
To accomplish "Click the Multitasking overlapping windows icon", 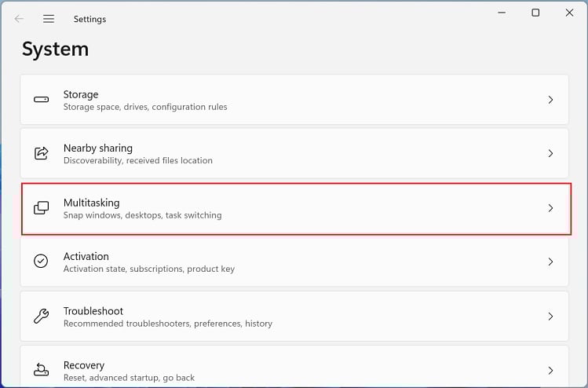I will click(x=41, y=208).
